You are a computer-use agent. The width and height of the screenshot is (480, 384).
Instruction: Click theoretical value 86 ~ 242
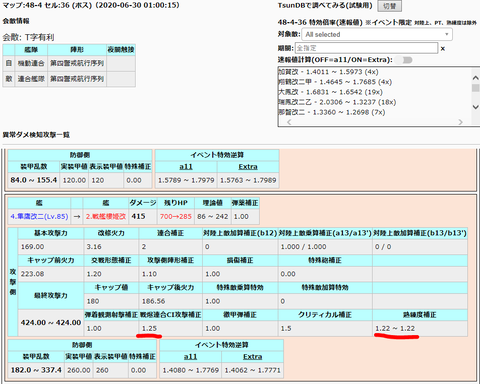click(213, 216)
